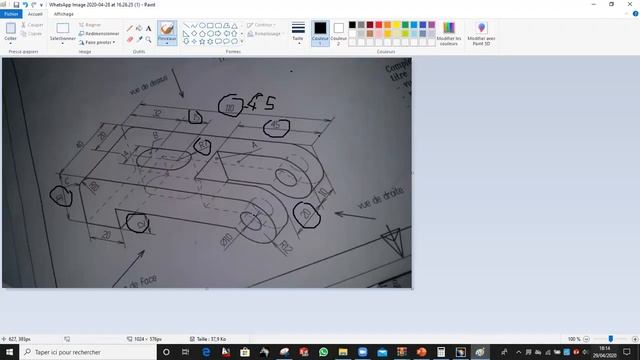Pick the purple color swatch
The height and width of the screenshot is (360, 640).
point(431,25)
